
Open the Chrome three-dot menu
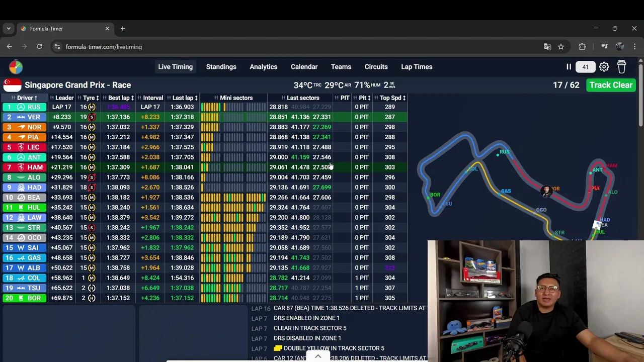point(634,47)
